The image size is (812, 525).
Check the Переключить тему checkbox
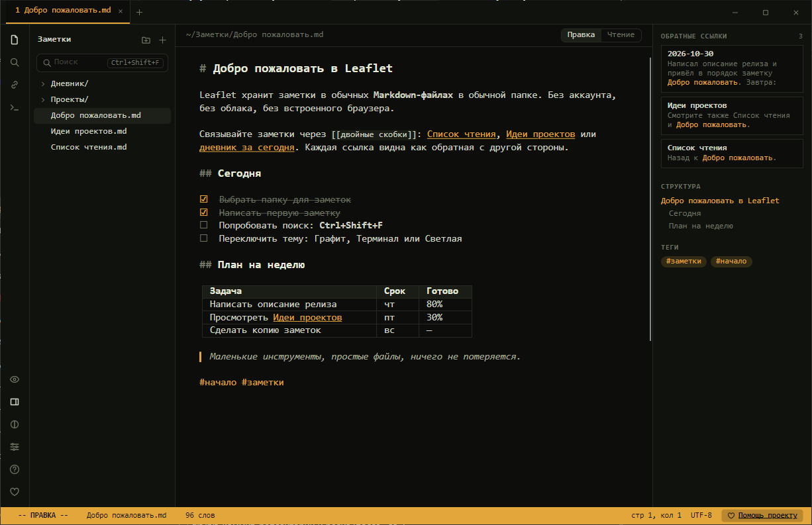[x=204, y=238]
